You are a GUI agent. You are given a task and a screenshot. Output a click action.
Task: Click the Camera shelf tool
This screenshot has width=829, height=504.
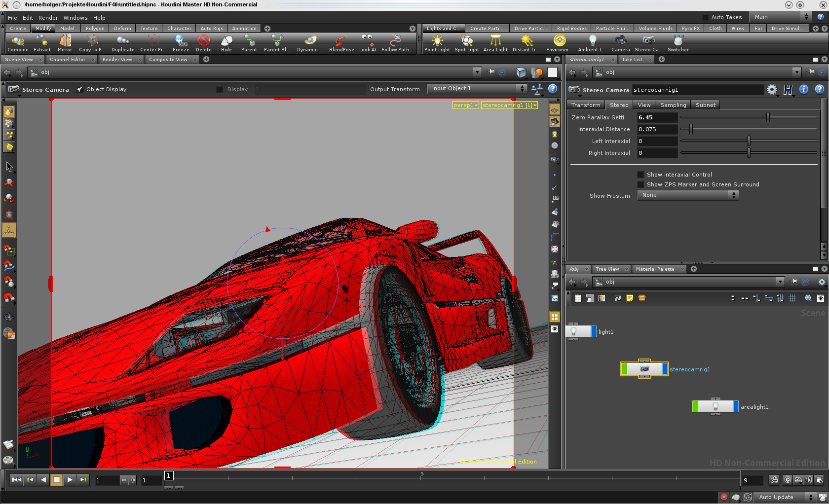(x=620, y=43)
